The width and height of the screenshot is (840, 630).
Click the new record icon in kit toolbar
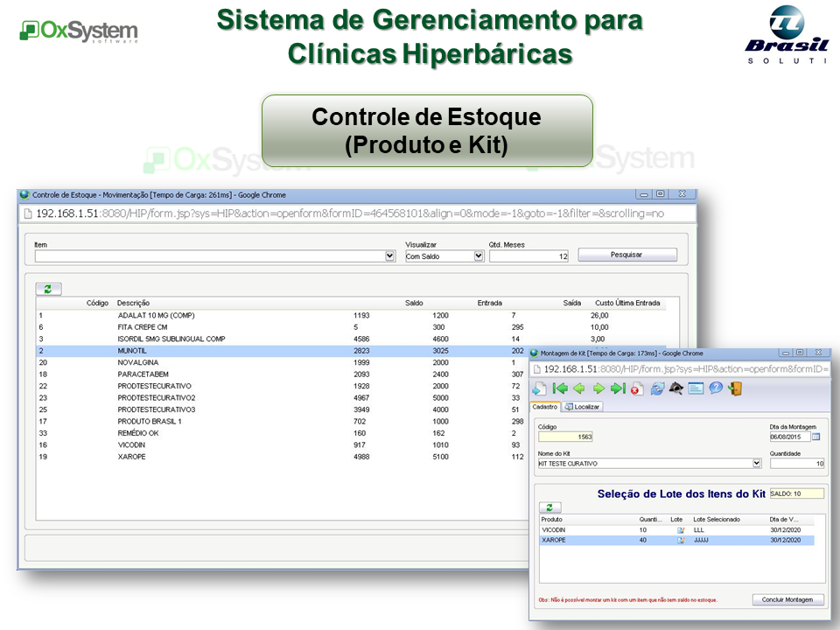click(x=539, y=388)
